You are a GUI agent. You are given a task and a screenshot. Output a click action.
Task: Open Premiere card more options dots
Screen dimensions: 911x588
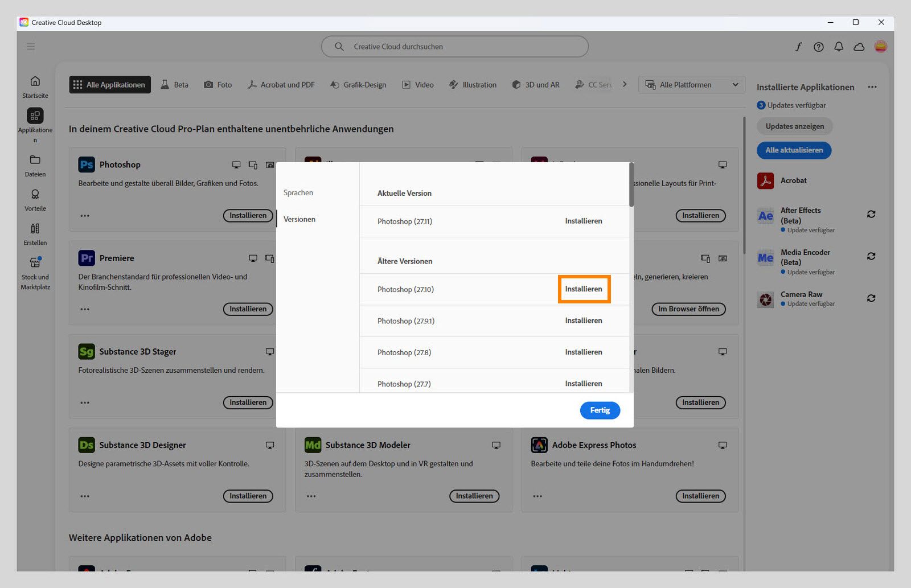[x=85, y=309]
